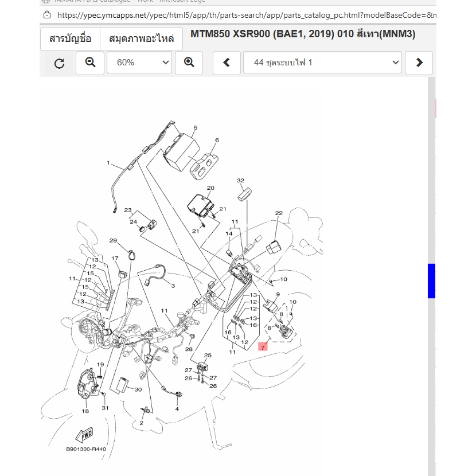
Task: Zoom out with the minus magnifier
Action: tap(90, 63)
